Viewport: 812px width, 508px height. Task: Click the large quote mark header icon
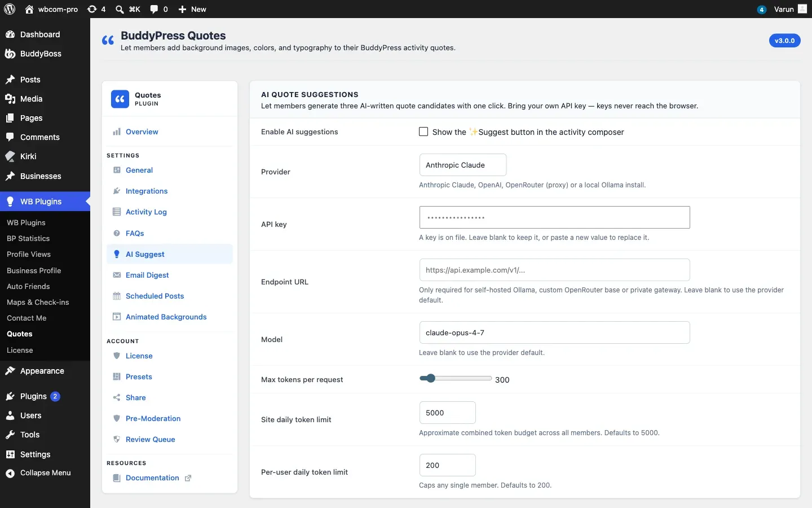108,41
